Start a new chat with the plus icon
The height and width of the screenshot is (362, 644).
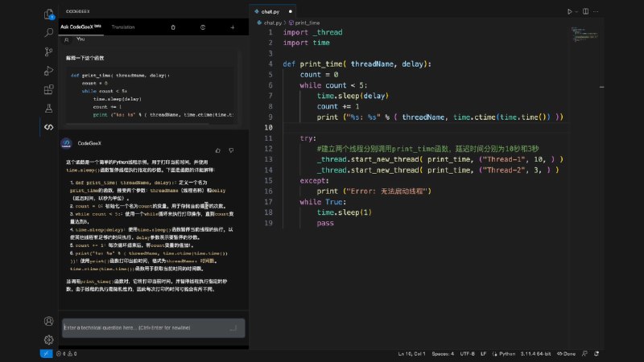click(233, 27)
